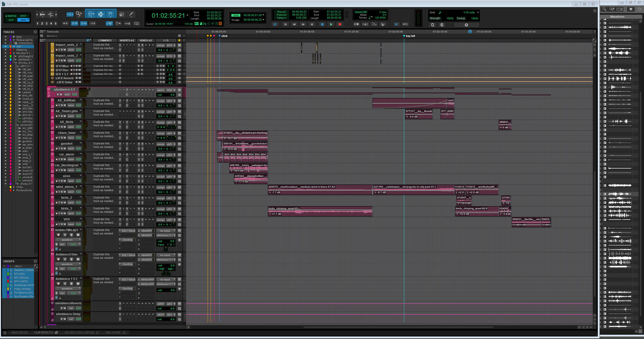Select the Pencil tool
644x339 pixels.
[x=131, y=14]
